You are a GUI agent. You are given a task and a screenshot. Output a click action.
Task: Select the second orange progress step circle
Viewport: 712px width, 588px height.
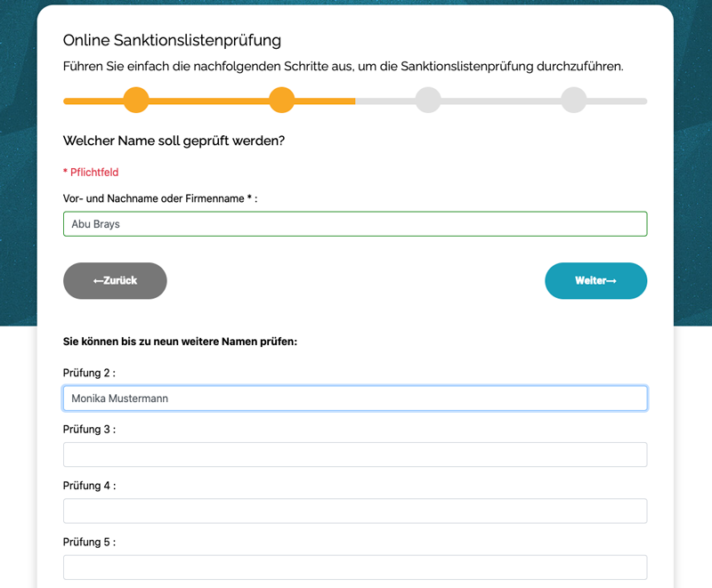[x=282, y=100]
